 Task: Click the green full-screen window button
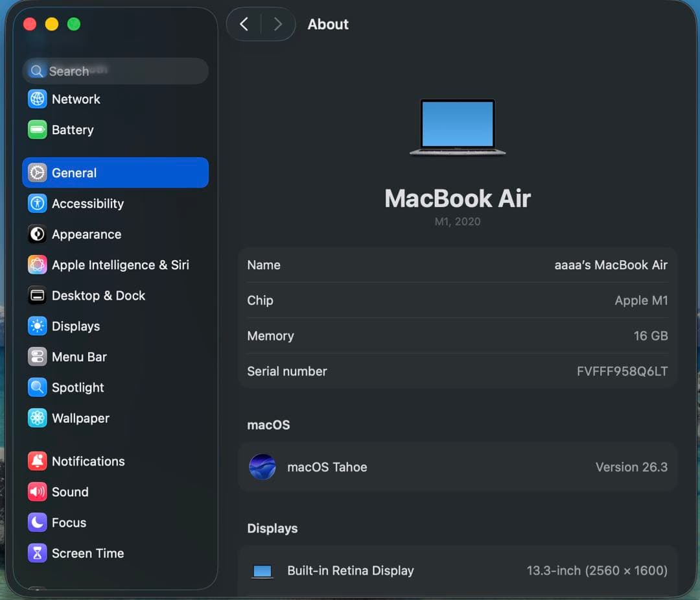click(74, 24)
